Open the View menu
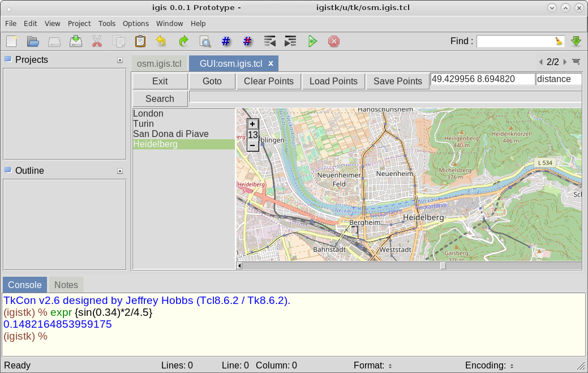The width and height of the screenshot is (588, 373). click(53, 24)
